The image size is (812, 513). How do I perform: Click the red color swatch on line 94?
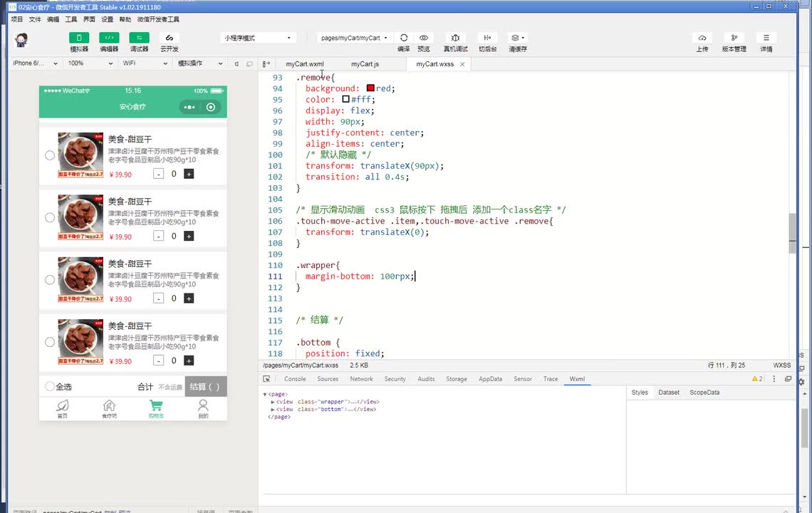click(x=370, y=88)
